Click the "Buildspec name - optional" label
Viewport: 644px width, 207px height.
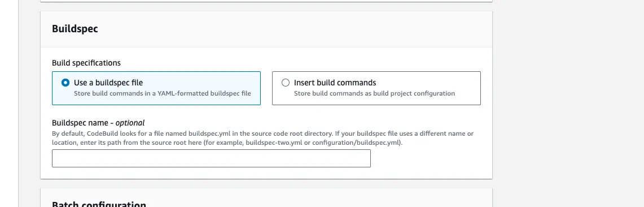98,123
